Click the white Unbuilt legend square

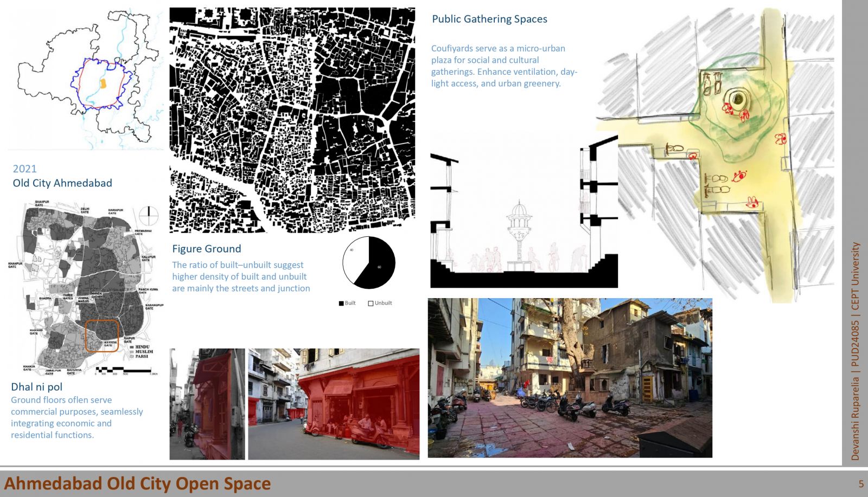(371, 304)
